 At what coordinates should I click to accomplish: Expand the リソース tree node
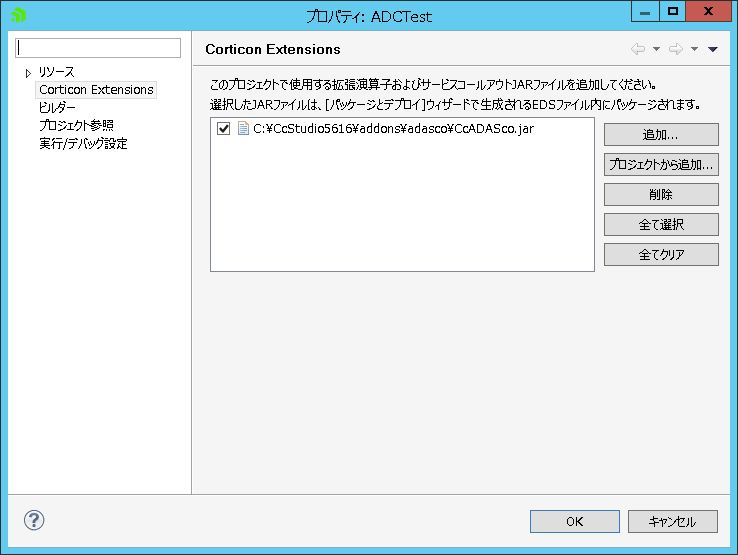click(28, 73)
